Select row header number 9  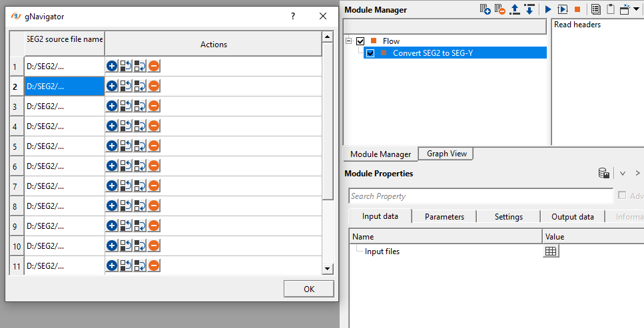coord(17,226)
